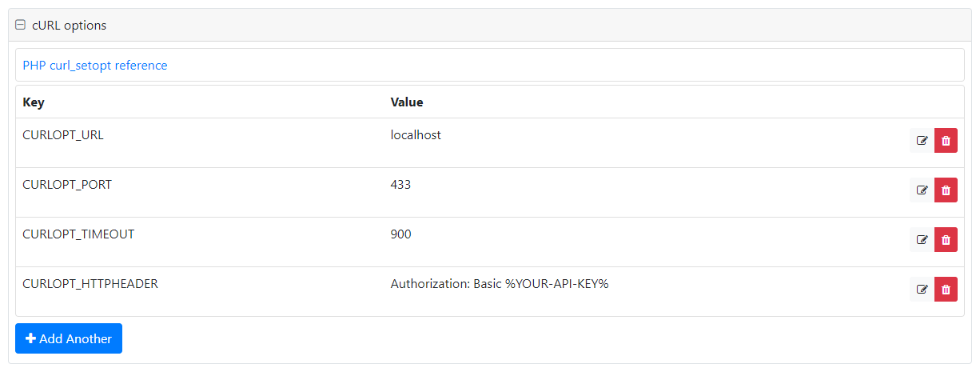Screen dimensions: 980x372
Task: Open the PHP curl_setopt reference link
Action: (95, 66)
